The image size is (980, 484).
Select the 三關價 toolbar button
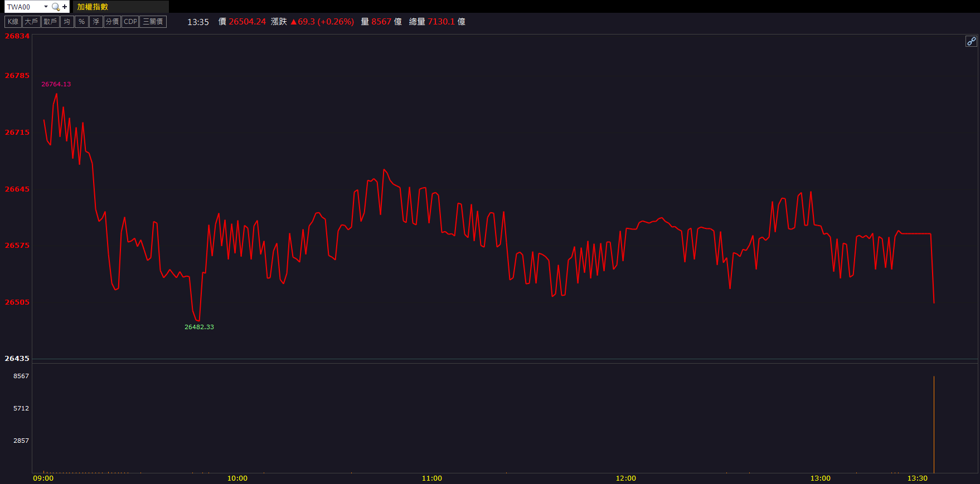153,22
